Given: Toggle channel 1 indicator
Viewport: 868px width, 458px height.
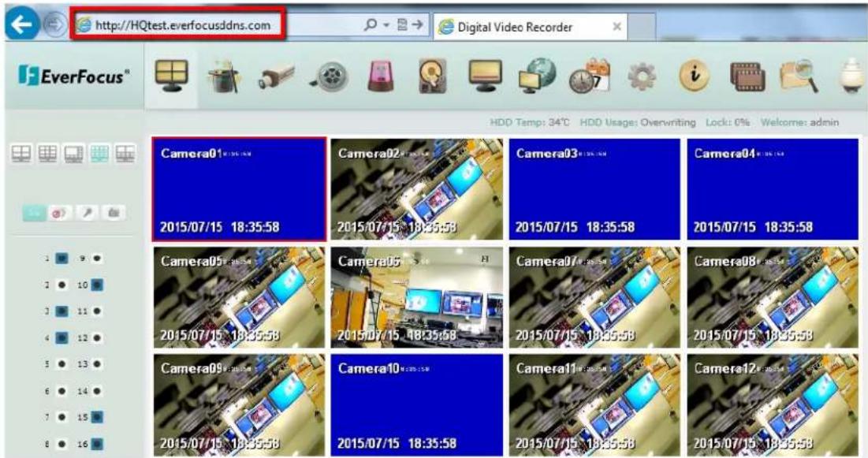Looking at the screenshot, I should (62, 258).
